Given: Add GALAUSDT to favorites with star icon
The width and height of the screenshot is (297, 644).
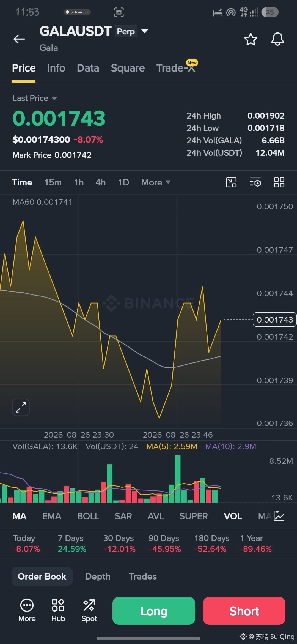Looking at the screenshot, I should click(251, 39).
